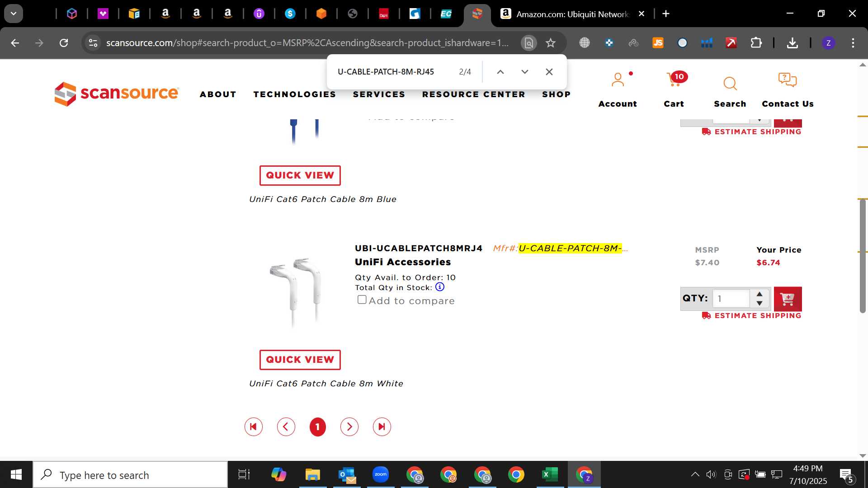868x488 pixels.
Task: Add white patch cable to cart
Action: (788, 299)
